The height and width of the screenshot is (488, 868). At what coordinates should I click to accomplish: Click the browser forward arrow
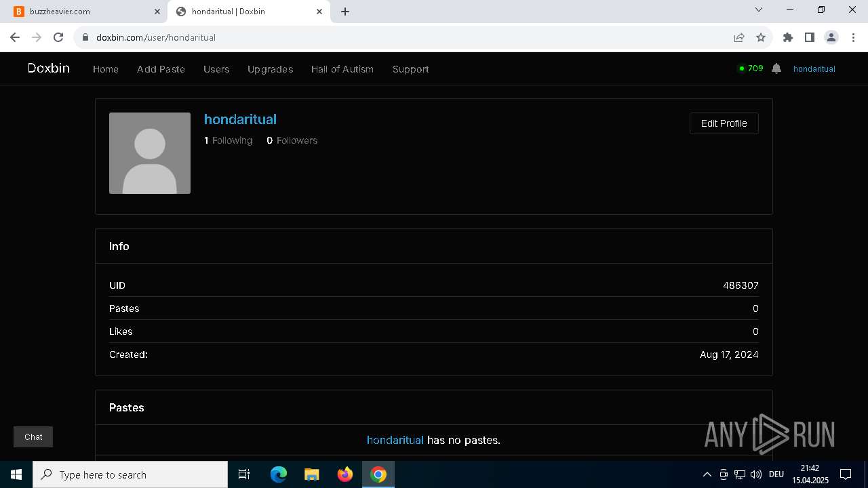pyautogui.click(x=37, y=37)
